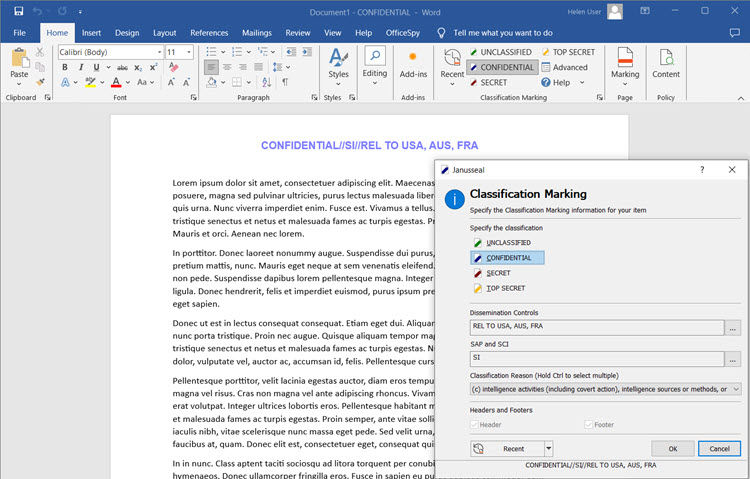Click the Numbering list icon
Image resolution: width=750 pixels, height=479 pixels.
tap(237, 52)
